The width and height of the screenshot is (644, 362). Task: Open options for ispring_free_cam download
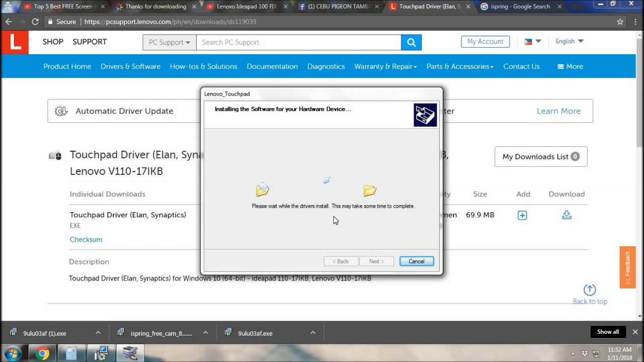205,333
